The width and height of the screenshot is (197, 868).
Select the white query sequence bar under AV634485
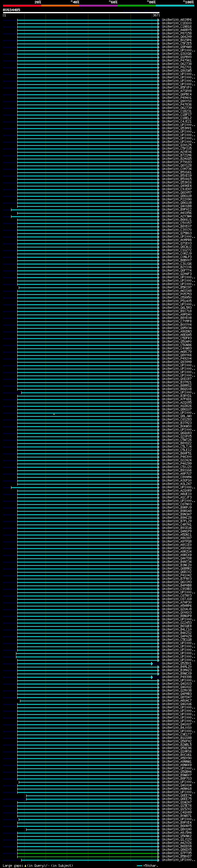(x=81, y=13)
